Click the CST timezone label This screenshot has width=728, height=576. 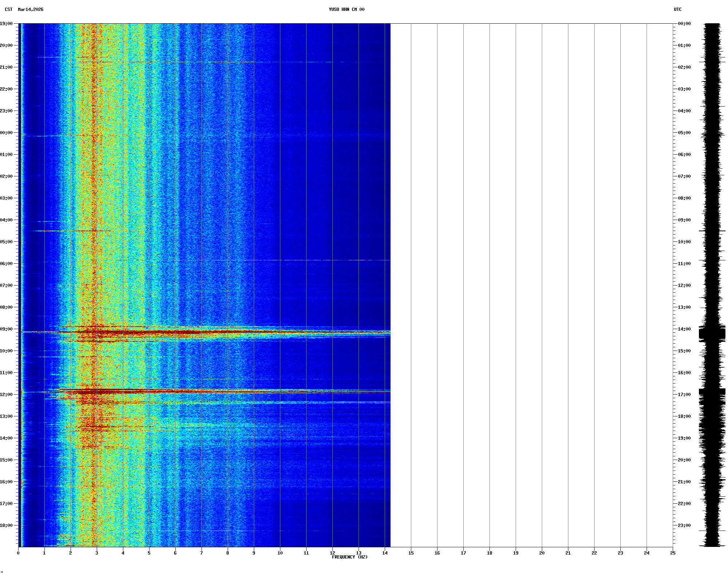pos(8,9)
